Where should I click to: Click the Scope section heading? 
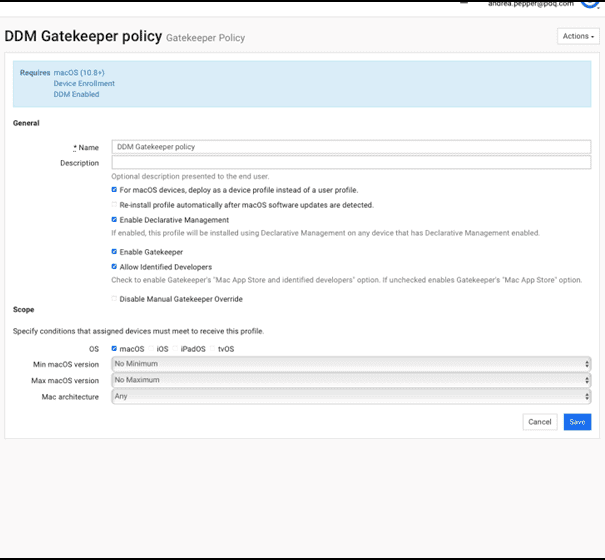coord(24,310)
